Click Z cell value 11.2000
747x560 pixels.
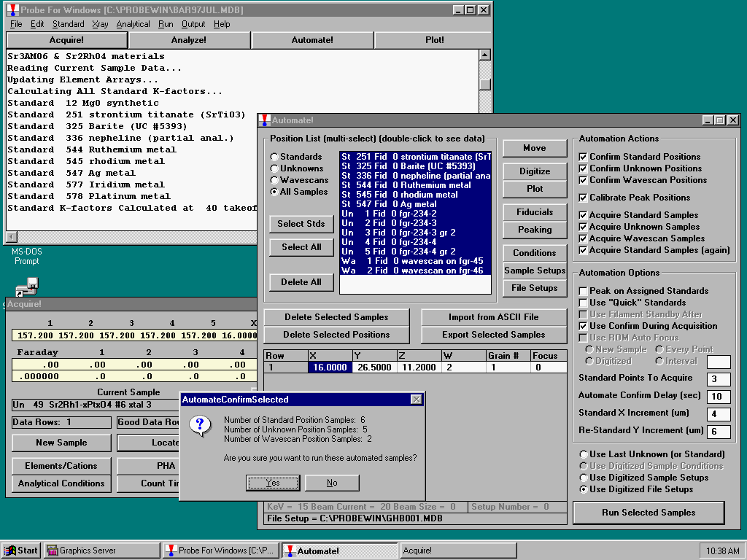click(419, 367)
